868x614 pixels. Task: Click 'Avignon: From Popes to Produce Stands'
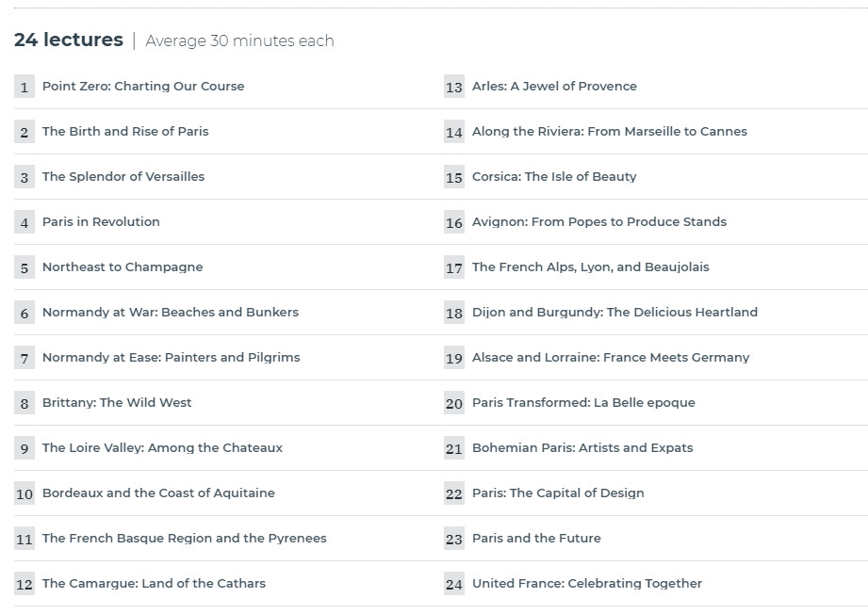coord(599,222)
